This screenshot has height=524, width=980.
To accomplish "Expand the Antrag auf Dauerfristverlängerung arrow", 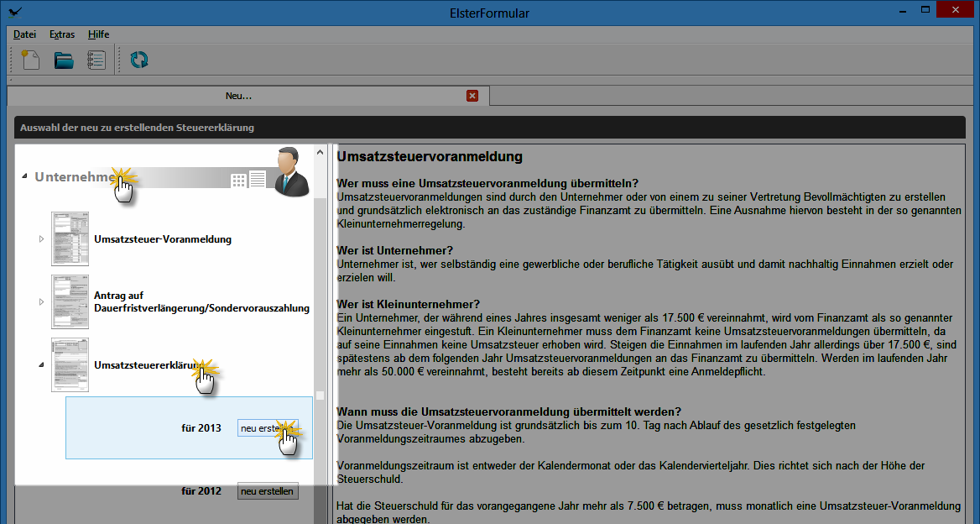I will [x=42, y=302].
